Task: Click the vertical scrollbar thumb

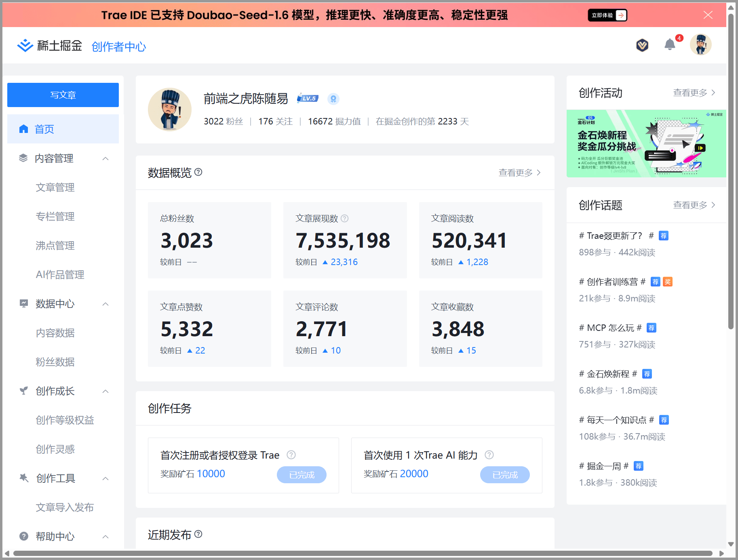Action: click(731, 172)
